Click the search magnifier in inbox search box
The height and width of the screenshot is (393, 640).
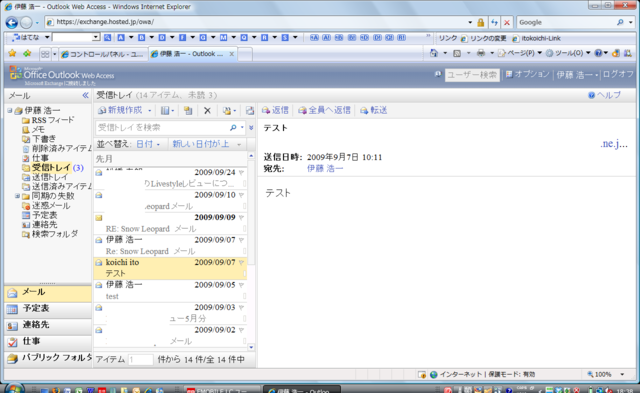point(233,128)
